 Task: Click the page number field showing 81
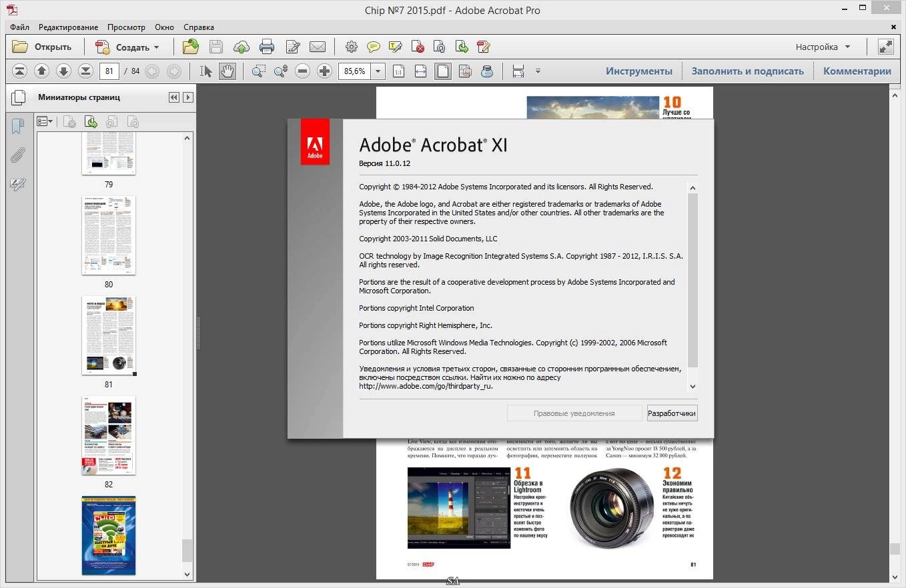[x=109, y=71]
